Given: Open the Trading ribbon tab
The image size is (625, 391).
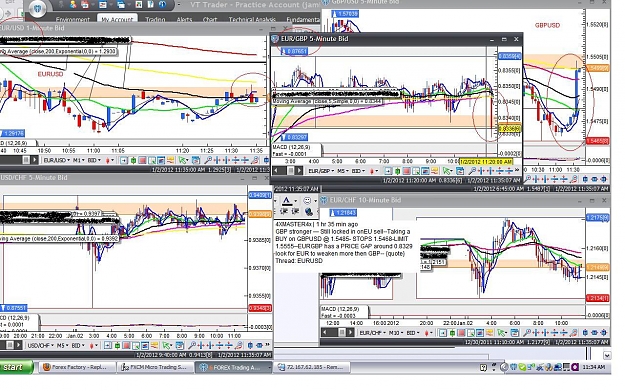Looking at the screenshot, I should [155, 19].
